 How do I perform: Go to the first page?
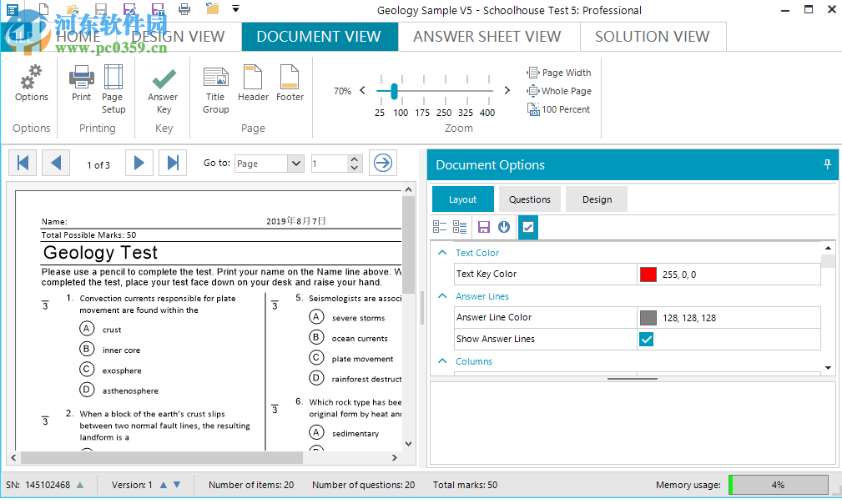23,163
